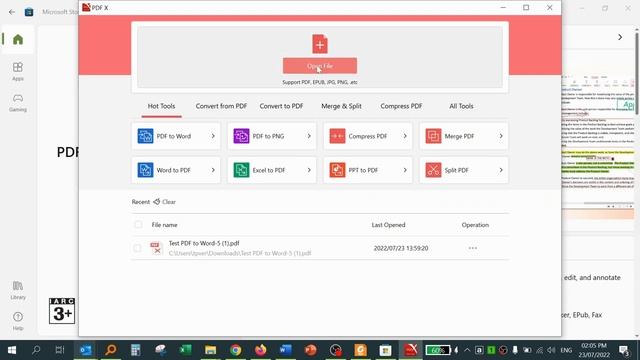Click the IARC 3+ rating badge
Image resolution: width=640 pixels, height=360 pixels.
click(62, 311)
